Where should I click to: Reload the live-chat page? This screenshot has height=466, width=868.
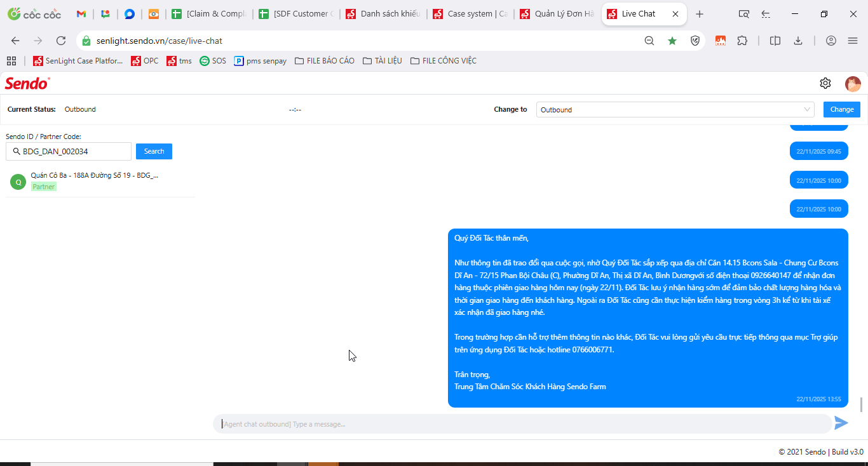tap(61, 41)
